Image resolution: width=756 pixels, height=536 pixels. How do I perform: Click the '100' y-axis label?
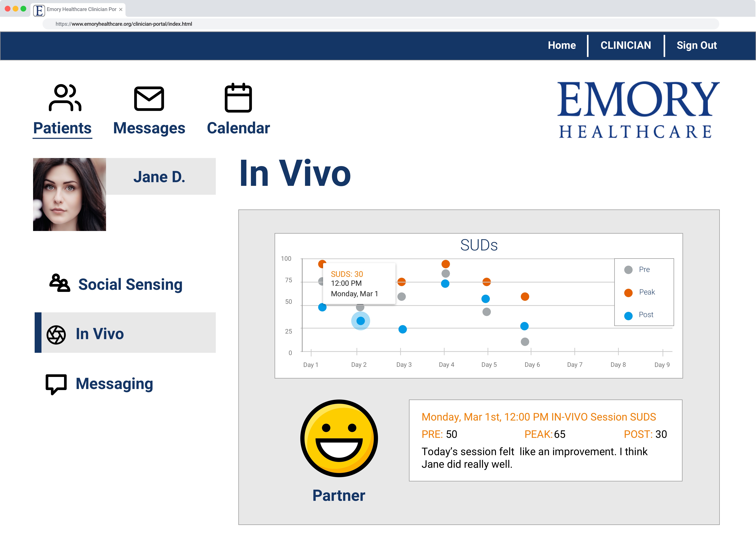click(x=286, y=259)
